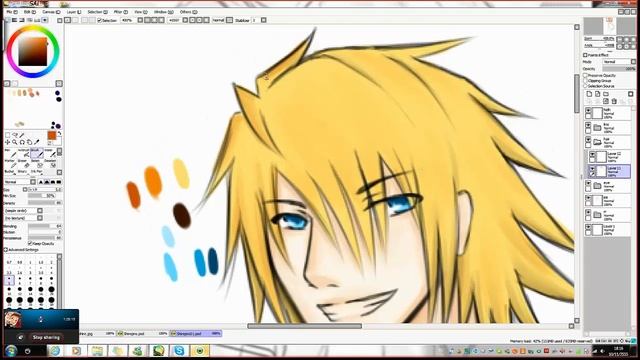Create a new layer in layer panel
The height and width of the screenshot is (360, 640).
pos(589,94)
